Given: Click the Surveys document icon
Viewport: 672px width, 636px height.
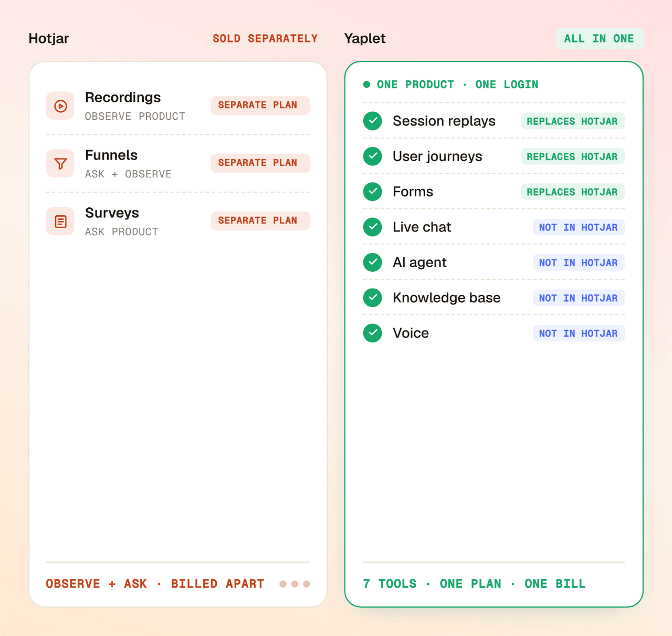Looking at the screenshot, I should (x=60, y=221).
